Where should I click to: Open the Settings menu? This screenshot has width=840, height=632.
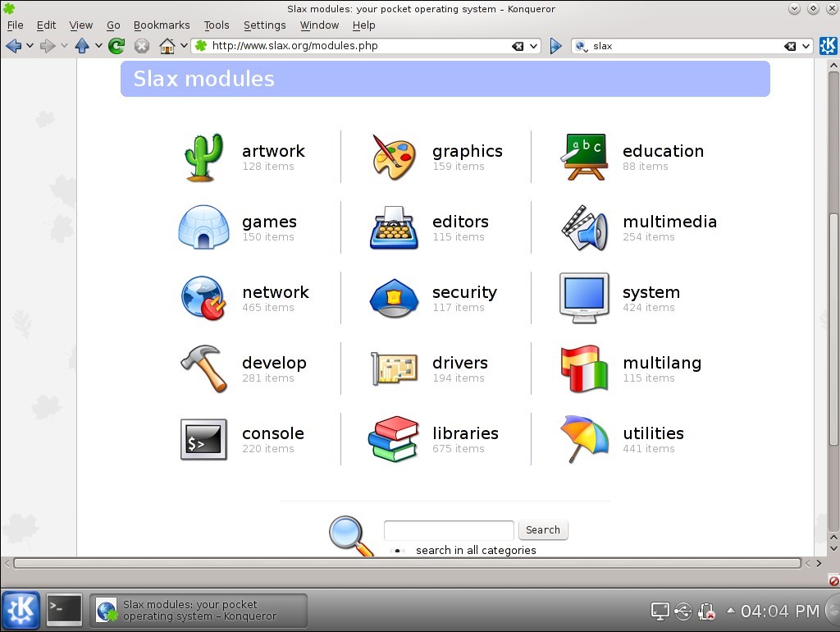tap(265, 25)
